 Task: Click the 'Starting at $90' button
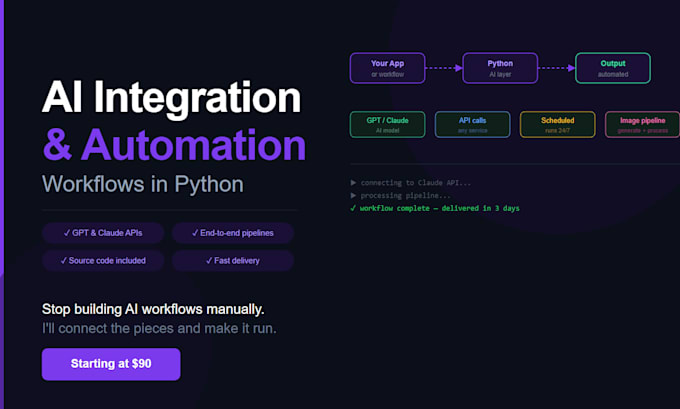click(111, 364)
